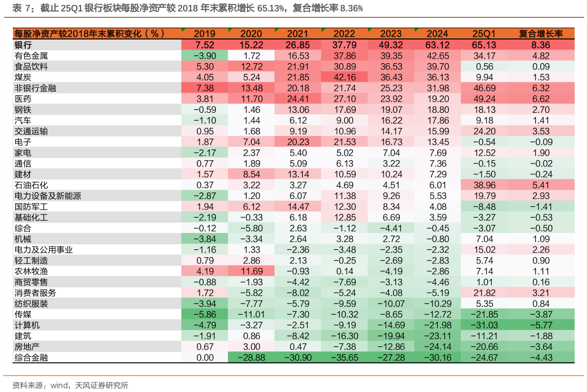Image resolution: width=587 pixels, height=392 pixels.
Task: Click the 综合金融 row label
Action: click(31, 358)
